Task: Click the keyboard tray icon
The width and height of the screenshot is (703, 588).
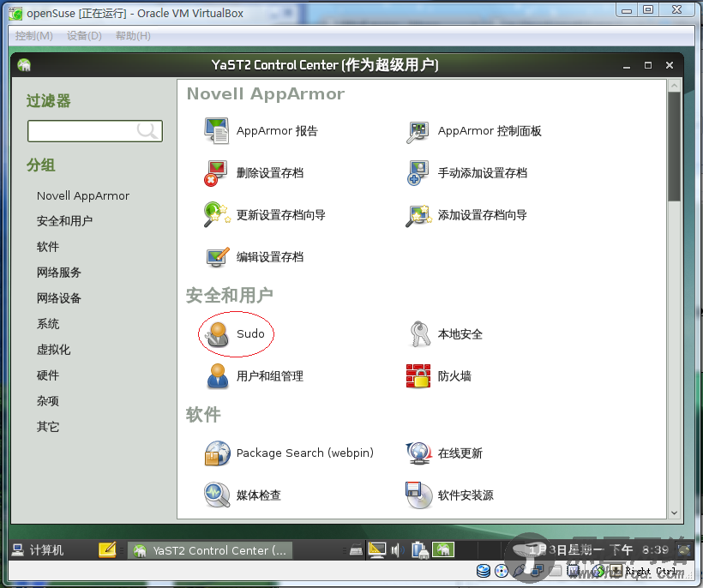Action: click(356, 550)
